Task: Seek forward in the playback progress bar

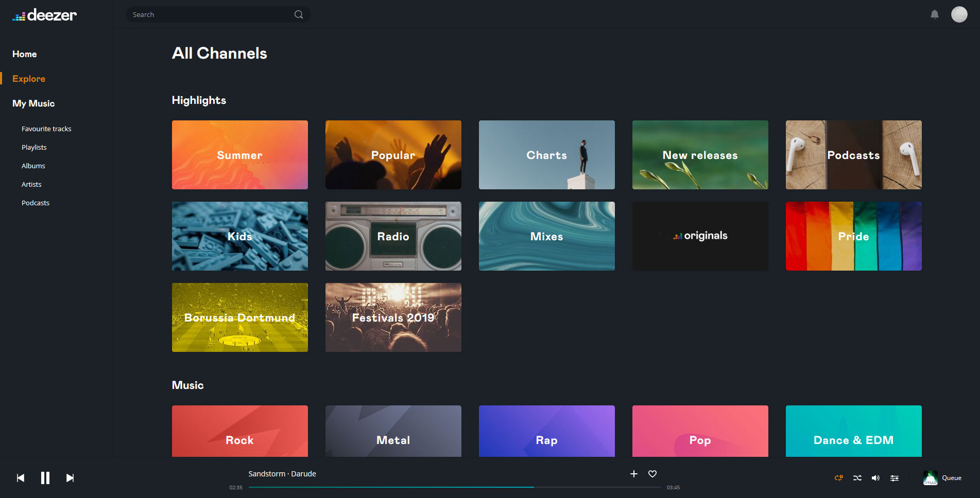Action: 592,487
